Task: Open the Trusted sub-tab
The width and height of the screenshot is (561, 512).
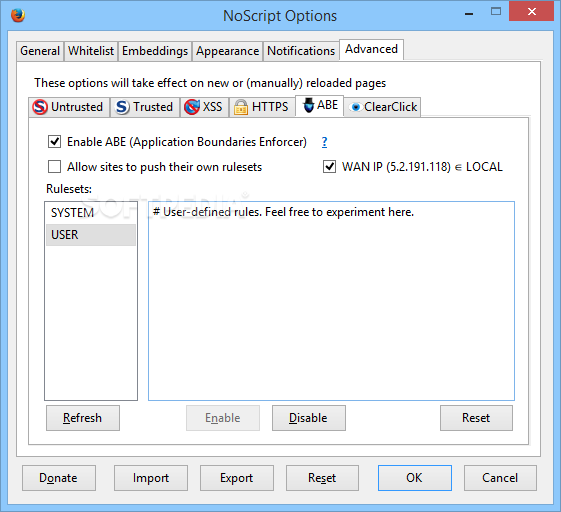Action: [x=145, y=107]
